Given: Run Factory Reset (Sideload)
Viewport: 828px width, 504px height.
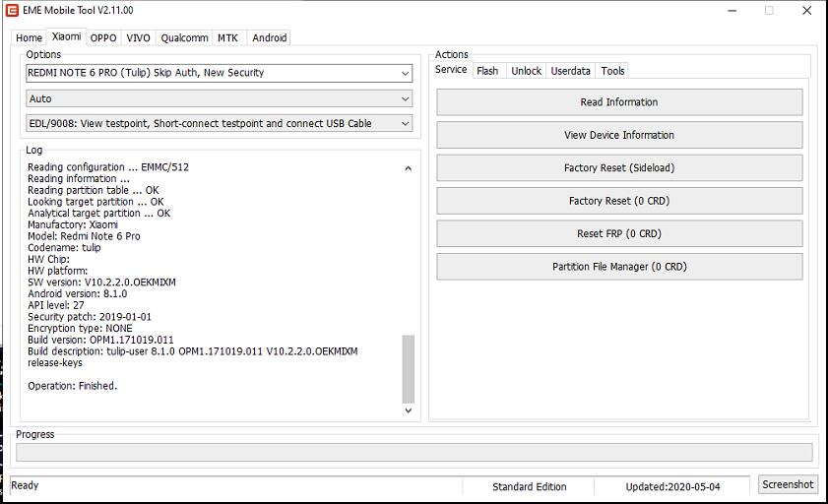Looking at the screenshot, I should click(619, 167).
